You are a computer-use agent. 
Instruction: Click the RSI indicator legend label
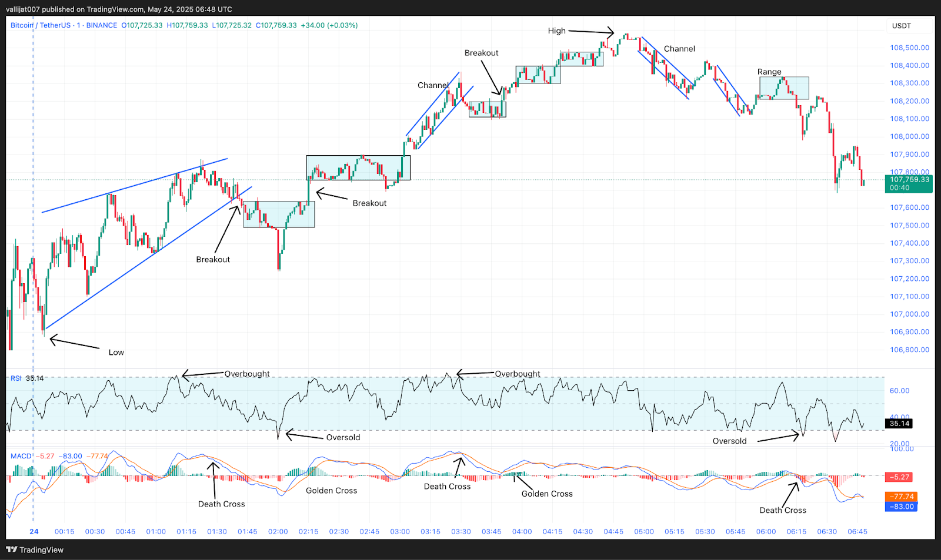coord(16,378)
